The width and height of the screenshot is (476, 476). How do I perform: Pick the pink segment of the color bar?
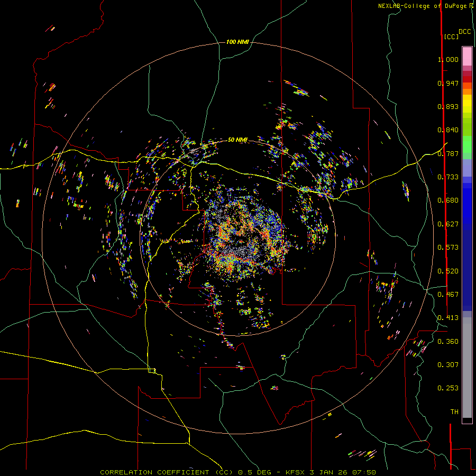pos(467,56)
